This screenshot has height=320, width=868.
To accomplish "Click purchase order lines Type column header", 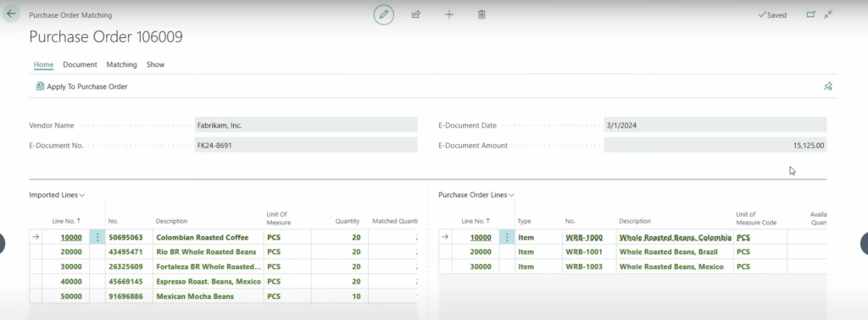I will tap(524, 221).
